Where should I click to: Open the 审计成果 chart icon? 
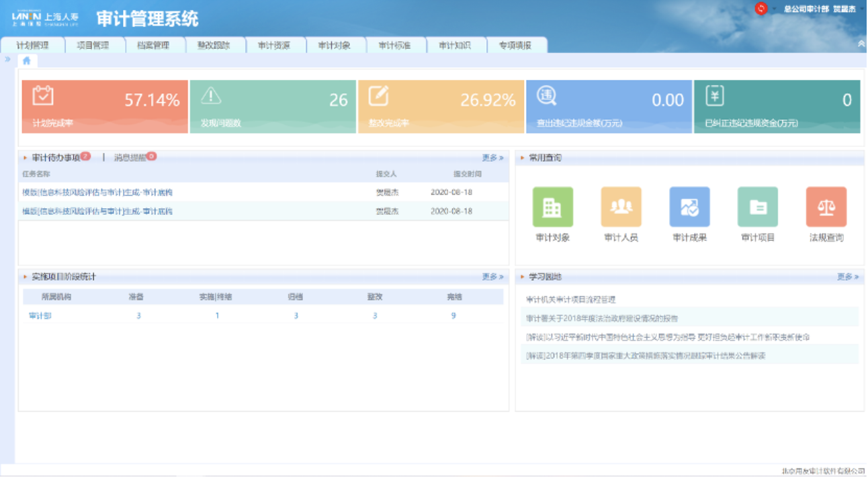tap(689, 207)
